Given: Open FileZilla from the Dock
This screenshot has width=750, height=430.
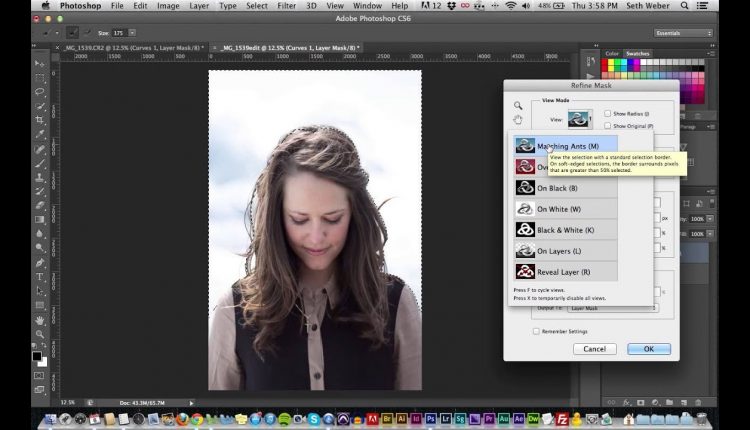Looking at the screenshot, I should [x=562, y=419].
